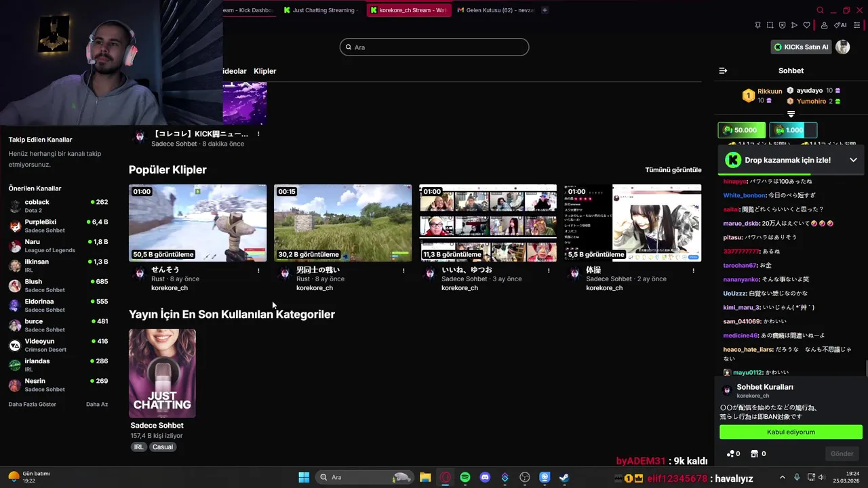Image resolution: width=868 pixels, height=488 pixels.
Task: Open the browser easy setup sliders icon
Action: pyautogui.click(x=858, y=25)
